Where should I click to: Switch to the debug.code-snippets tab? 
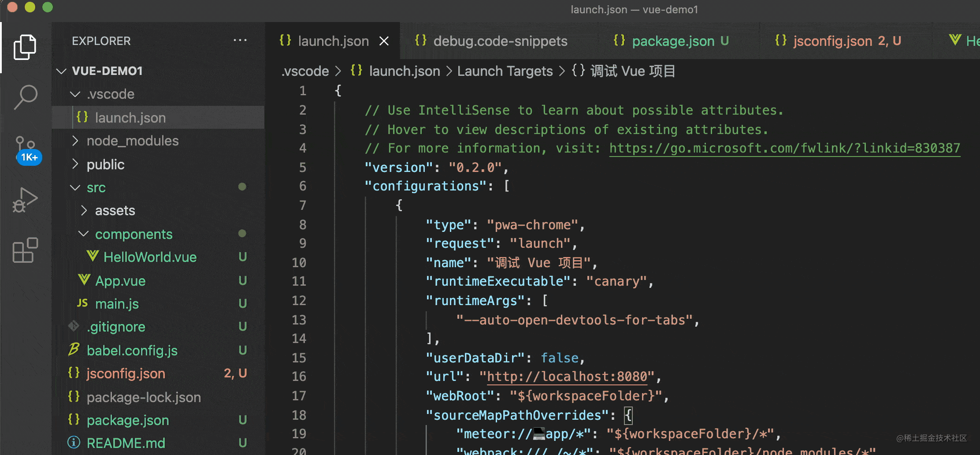click(500, 41)
